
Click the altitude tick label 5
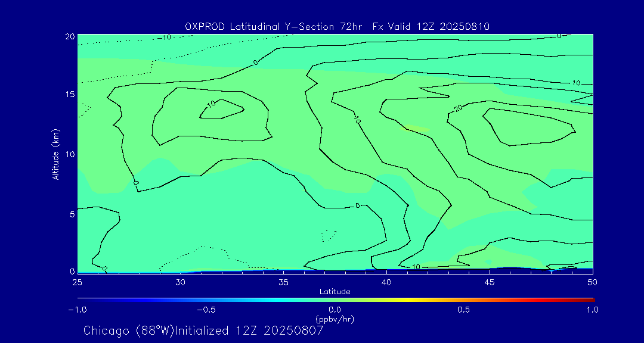click(71, 213)
